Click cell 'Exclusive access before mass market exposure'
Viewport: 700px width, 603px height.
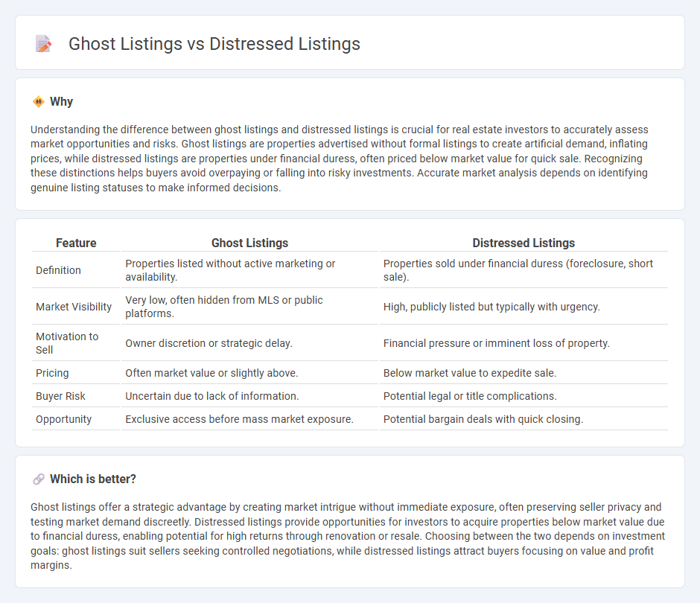coord(249,419)
